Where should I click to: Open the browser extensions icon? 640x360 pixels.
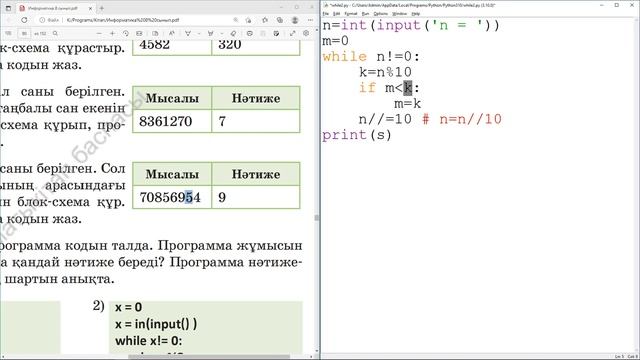[265, 20]
